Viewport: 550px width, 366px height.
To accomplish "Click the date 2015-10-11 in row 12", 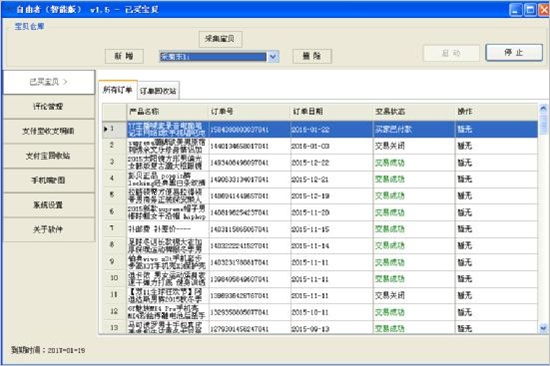I will [x=310, y=312].
